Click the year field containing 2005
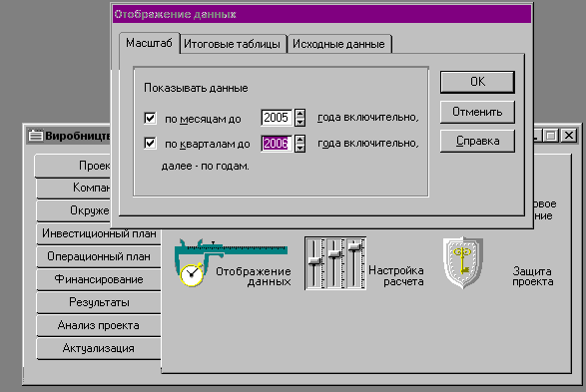The width and height of the screenshot is (586, 392). click(x=277, y=118)
